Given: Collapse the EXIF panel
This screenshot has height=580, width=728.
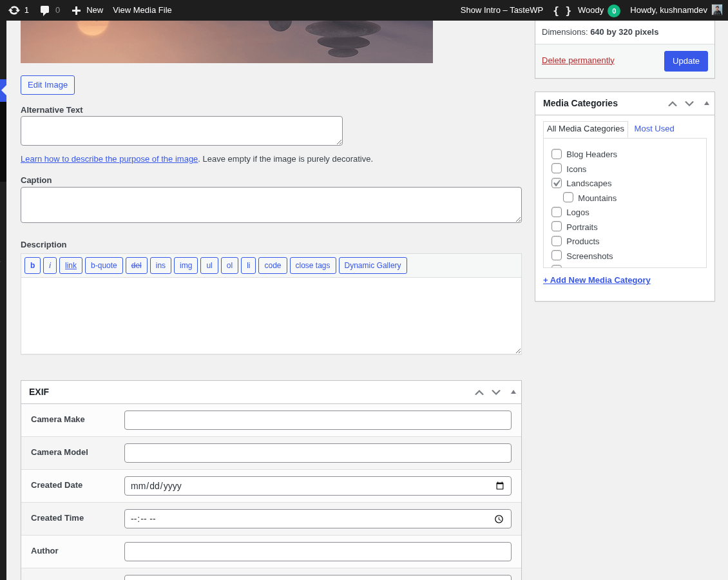Looking at the screenshot, I should point(513,391).
